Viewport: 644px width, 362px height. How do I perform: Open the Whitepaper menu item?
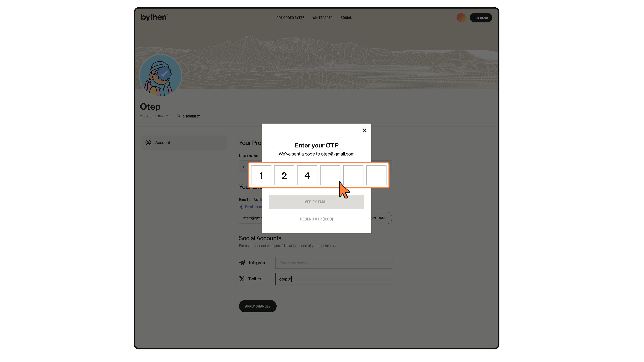pyautogui.click(x=322, y=18)
